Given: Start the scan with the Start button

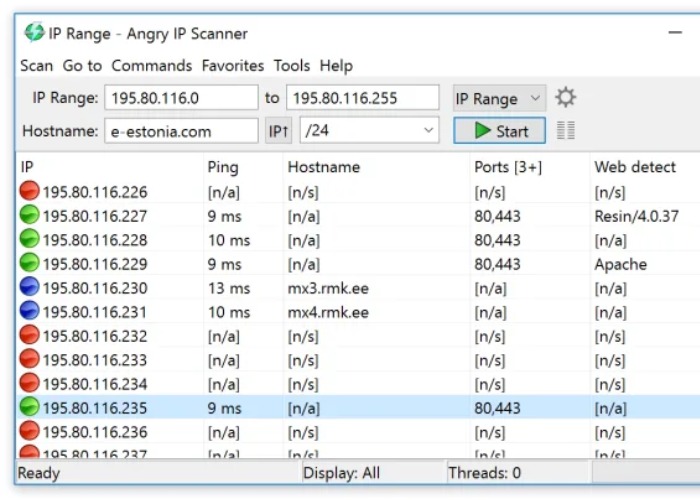Looking at the screenshot, I should [500, 131].
